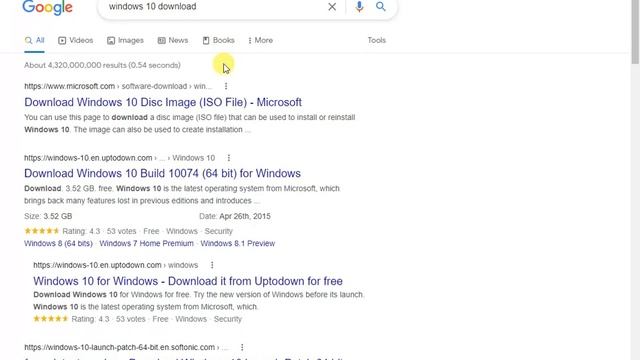640x360 pixels.
Task: Open three-dot menu next to microsoft.com result
Action: pos(226,86)
